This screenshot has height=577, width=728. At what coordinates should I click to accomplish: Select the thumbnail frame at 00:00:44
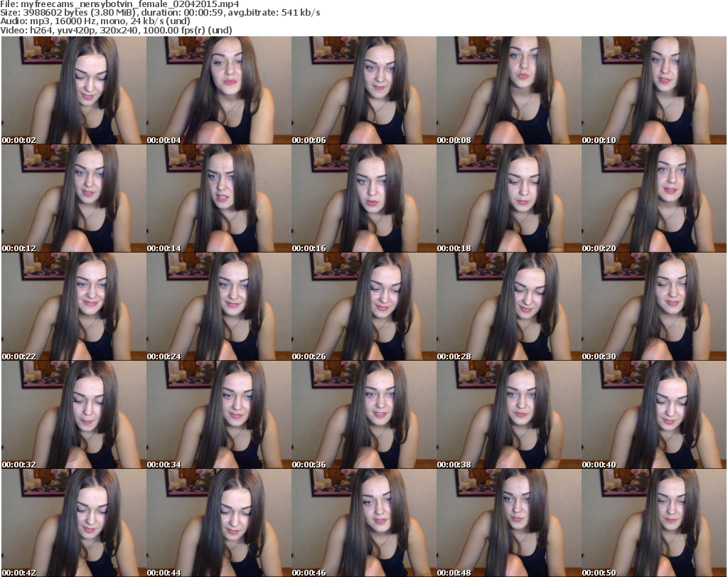pyautogui.click(x=219, y=523)
